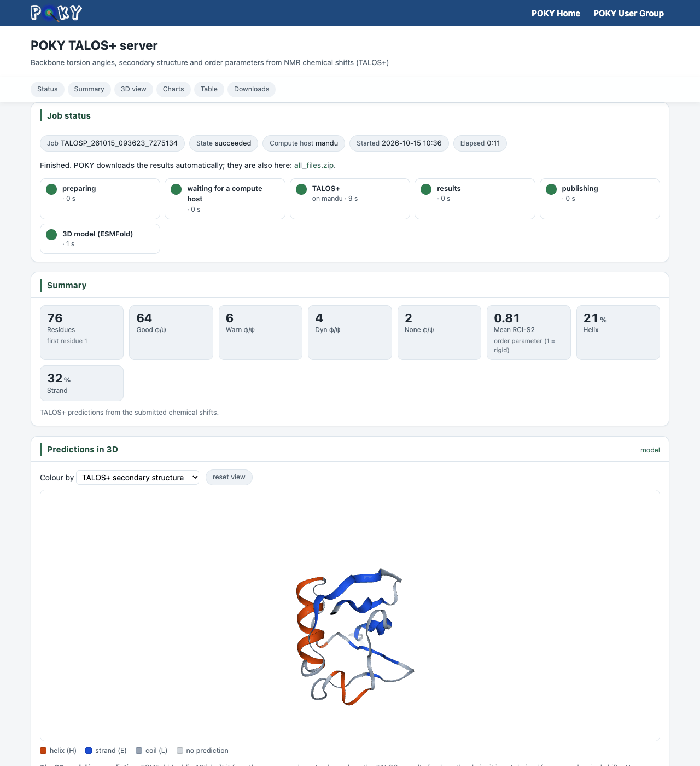Screen dimensions: 700x766
Task: Click the waiting for compute host dot
Action: pyautogui.click(x=176, y=189)
